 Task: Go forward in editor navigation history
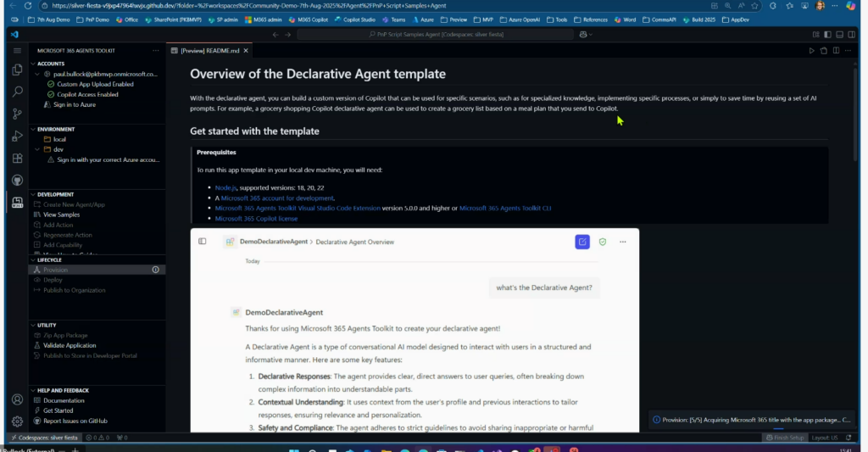pyautogui.click(x=288, y=34)
